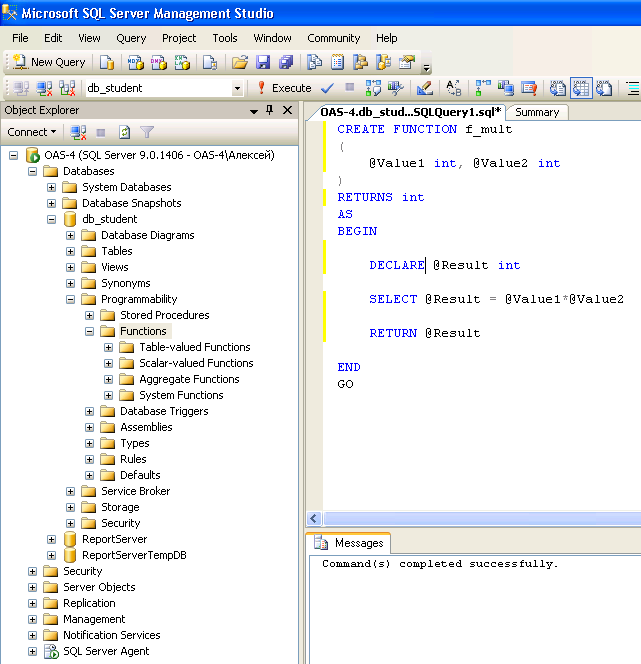Select Results to File option
The height and width of the screenshot is (664, 641).
[604, 88]
